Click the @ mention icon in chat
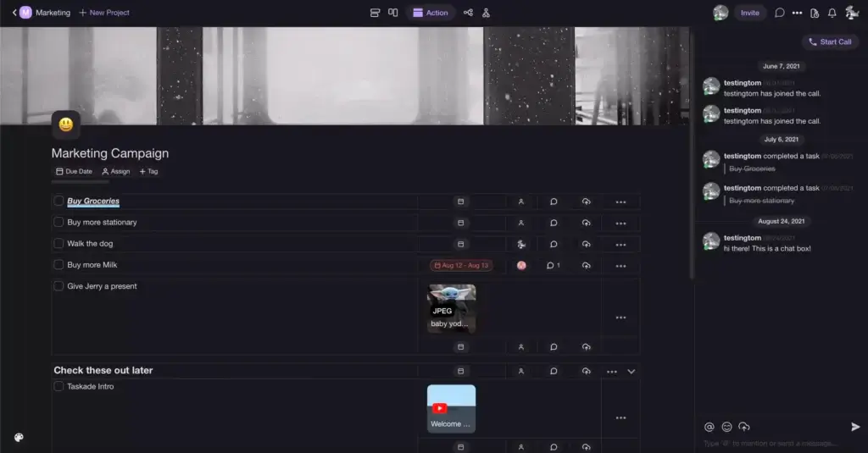868x453 pixels. coord(709,427)
